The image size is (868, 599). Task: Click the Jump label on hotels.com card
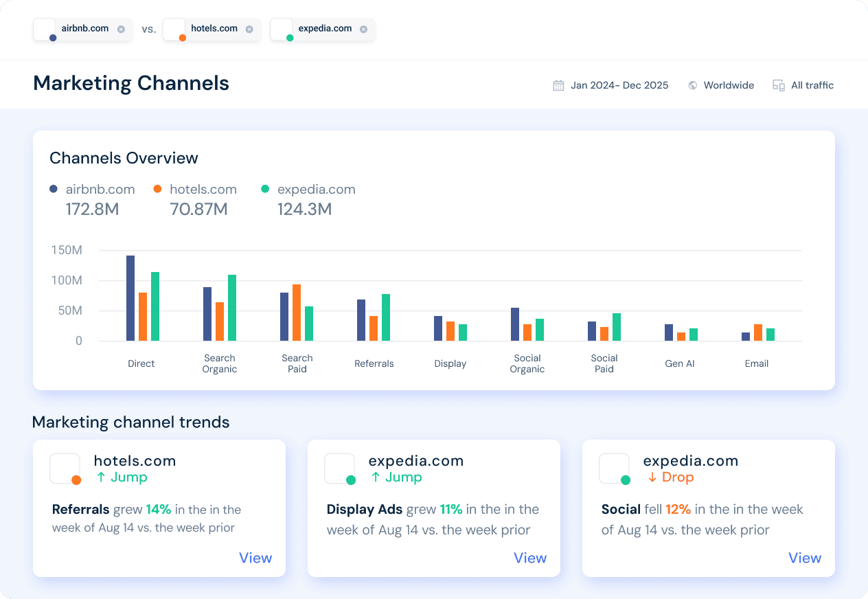click(121, 477)
